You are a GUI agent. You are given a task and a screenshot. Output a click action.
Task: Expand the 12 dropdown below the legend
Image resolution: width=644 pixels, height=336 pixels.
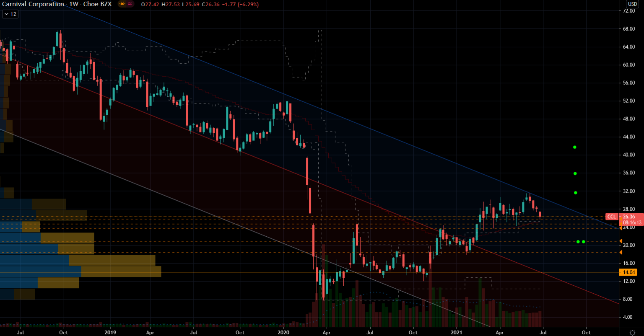coord(10,14)
